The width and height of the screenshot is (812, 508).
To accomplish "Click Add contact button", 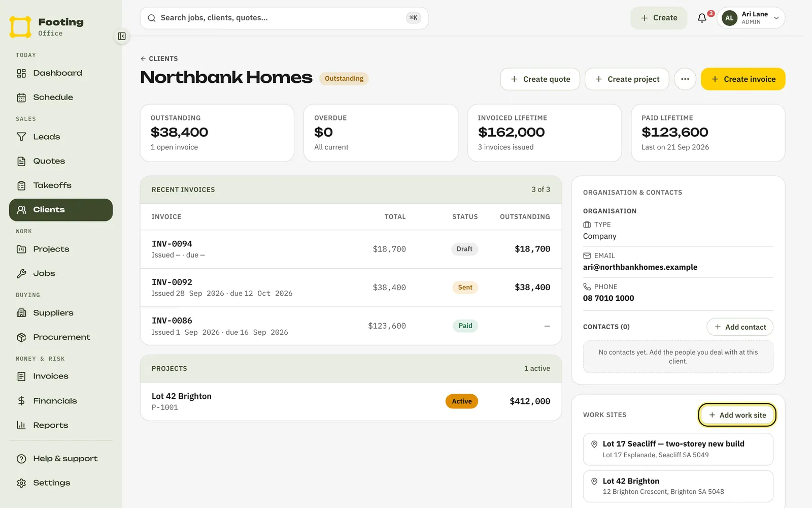I will coord(740,327).
